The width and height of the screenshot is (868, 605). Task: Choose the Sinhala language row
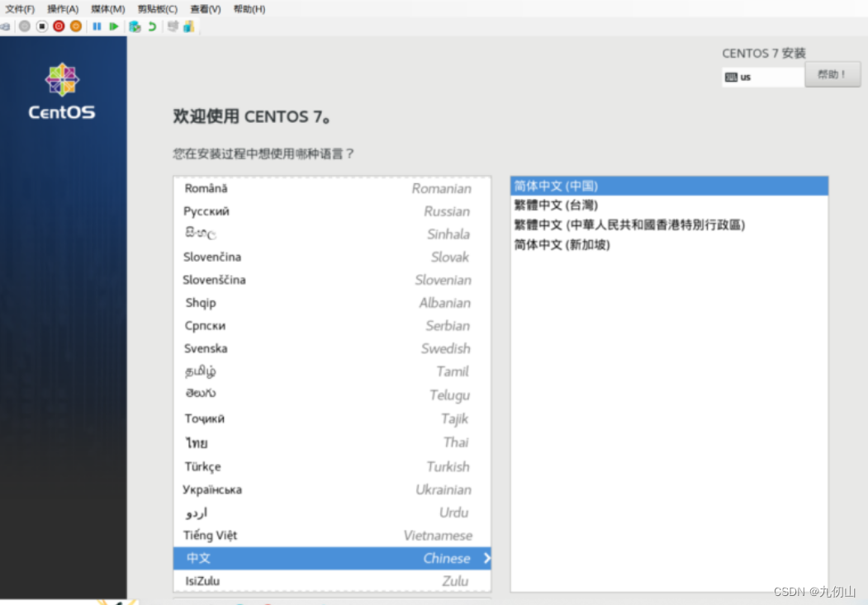click(x=332, y=234)
